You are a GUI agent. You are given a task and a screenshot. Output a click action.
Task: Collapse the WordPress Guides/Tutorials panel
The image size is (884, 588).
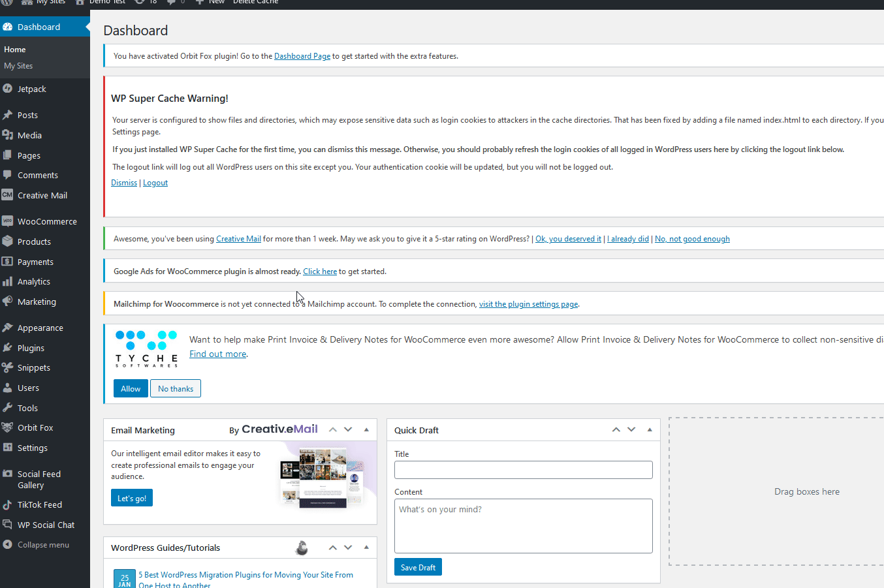pyautogui.click(x=366, y=548)
